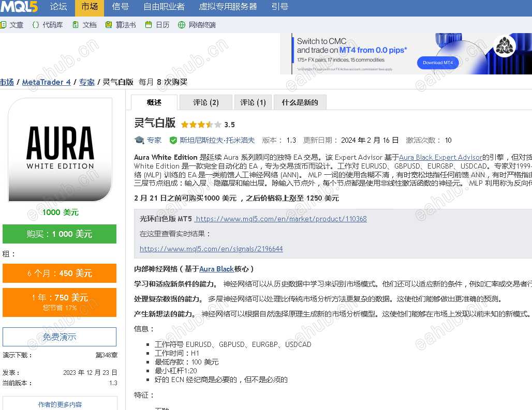The image size is (532, 410).
Task: Open 什么是新的 what's new tab
Action: point(300,102)
